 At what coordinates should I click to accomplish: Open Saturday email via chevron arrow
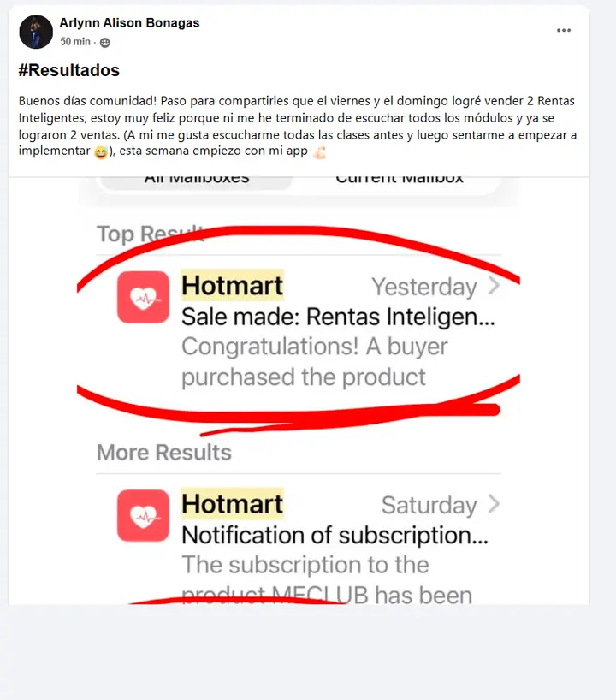click(x=494, y=505)
